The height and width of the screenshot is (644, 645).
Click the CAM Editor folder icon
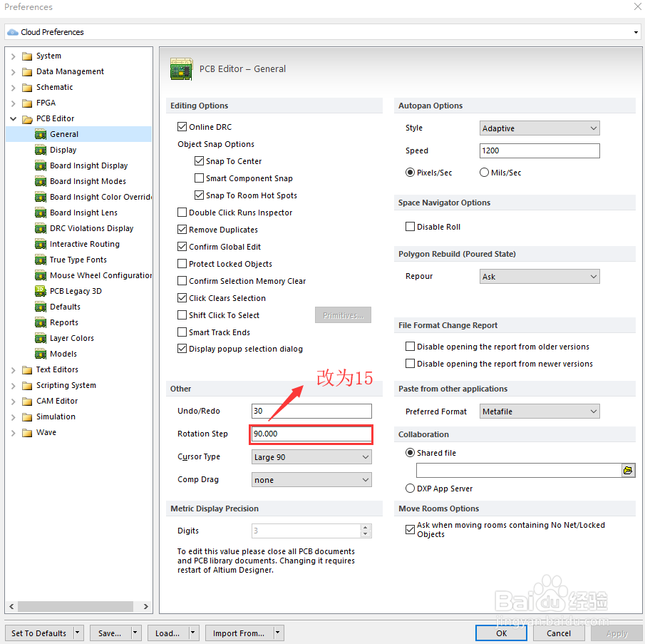coord(27,402)
